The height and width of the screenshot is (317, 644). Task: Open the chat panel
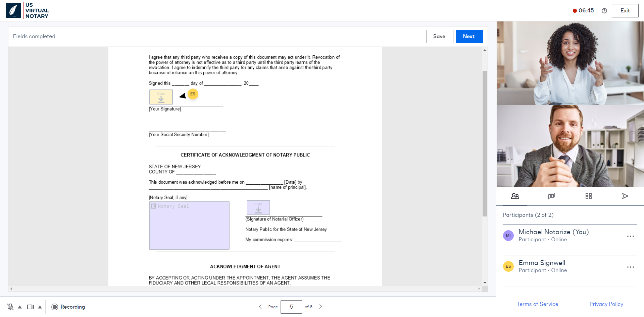pos(552,196)
